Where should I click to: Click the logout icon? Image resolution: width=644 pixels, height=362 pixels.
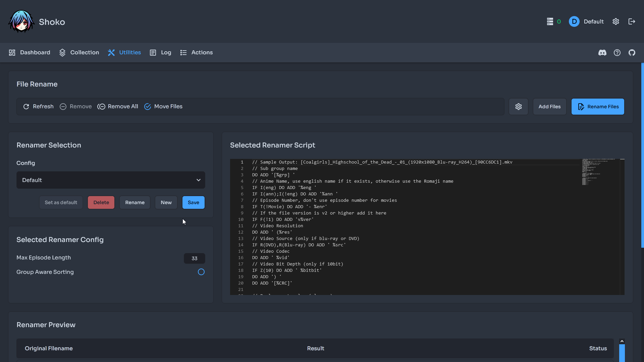pyautogui.click(x=632, y=21)
